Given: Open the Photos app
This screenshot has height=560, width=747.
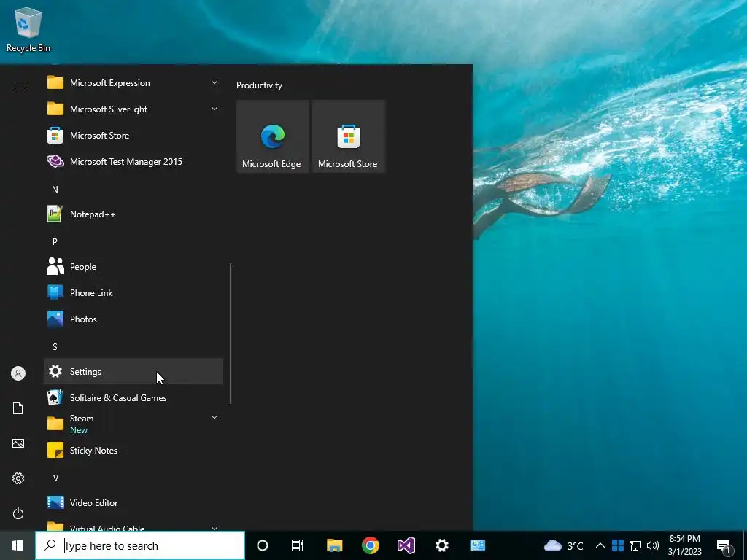Looking at the screenshot, I should 133,319.
